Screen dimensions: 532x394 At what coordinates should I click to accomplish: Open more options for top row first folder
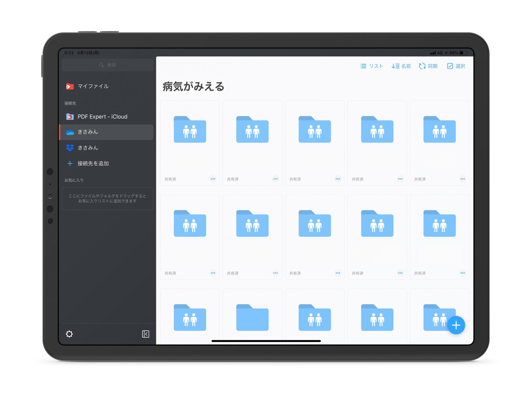(213, 179)
